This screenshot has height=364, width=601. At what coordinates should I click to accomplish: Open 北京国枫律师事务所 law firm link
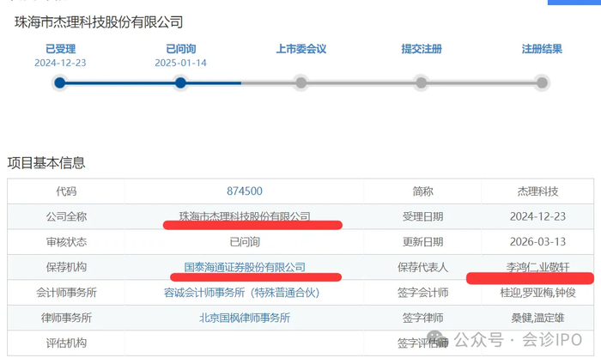pyautogui.click(x=245, y=318)
